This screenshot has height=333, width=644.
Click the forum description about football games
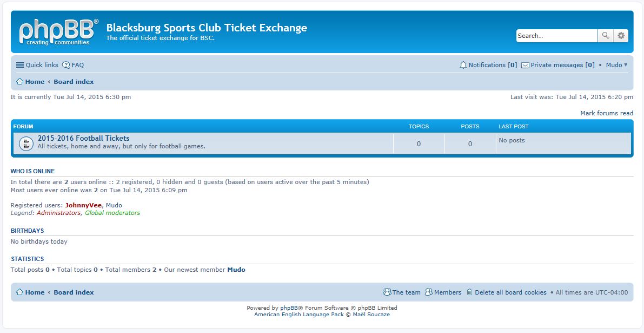pos(121,146)
